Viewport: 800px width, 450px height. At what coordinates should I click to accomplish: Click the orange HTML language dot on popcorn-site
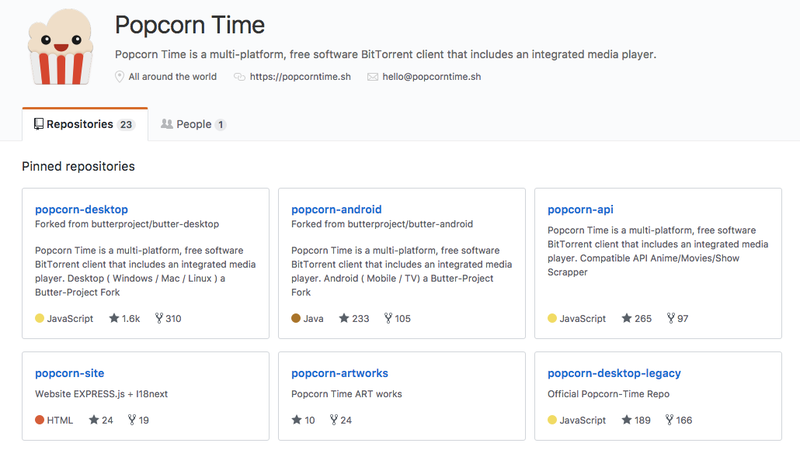[x=39, y=420]
